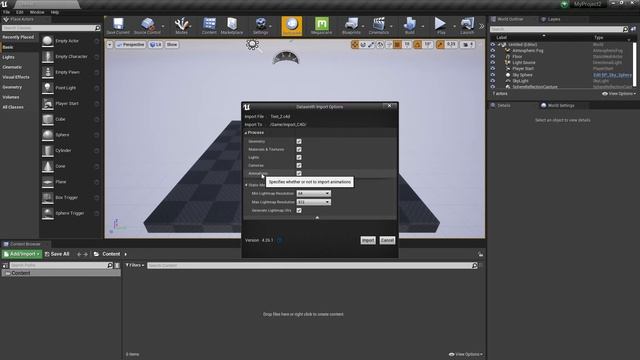Toggle the Generate Lightmap UVs checkbox
Screen dimensions: 640x360
tap(299, 210)
